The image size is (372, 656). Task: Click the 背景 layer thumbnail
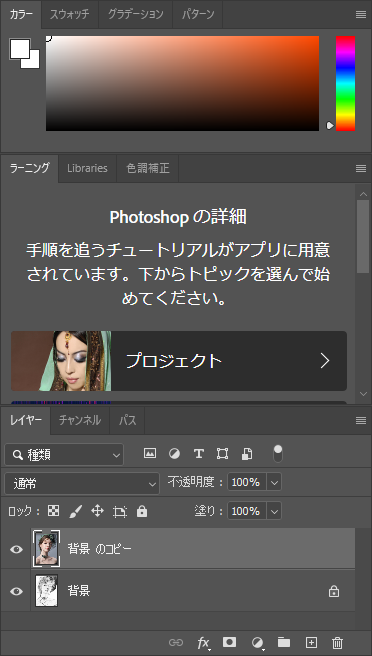46,590
